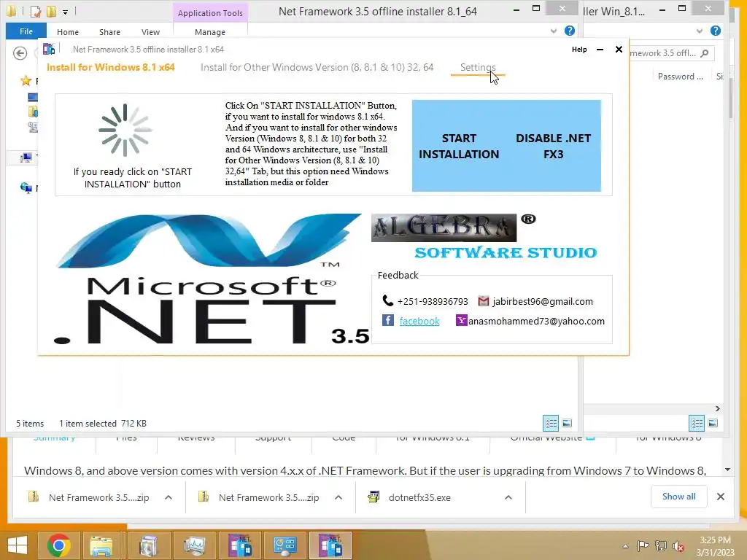Open the Home ribbon tab in Explorer
The height and width of the screenshot is (560, 747).
click(68, 32)
